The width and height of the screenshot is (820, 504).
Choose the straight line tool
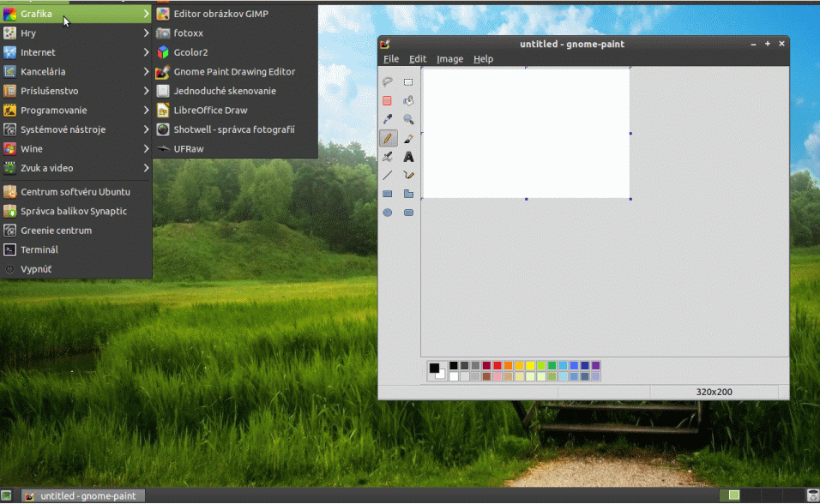click(x=388, y=175)
